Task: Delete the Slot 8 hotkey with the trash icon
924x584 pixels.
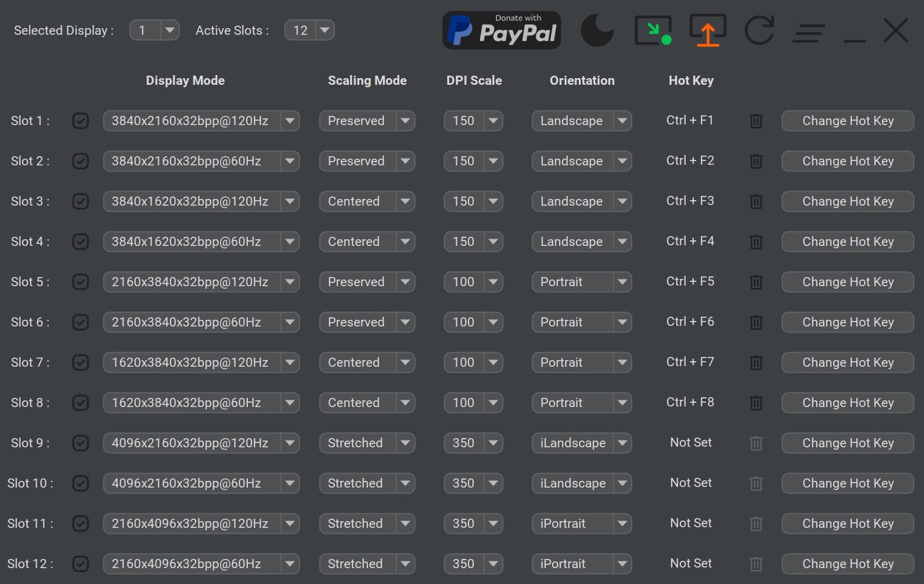Action: click(756, 403)
